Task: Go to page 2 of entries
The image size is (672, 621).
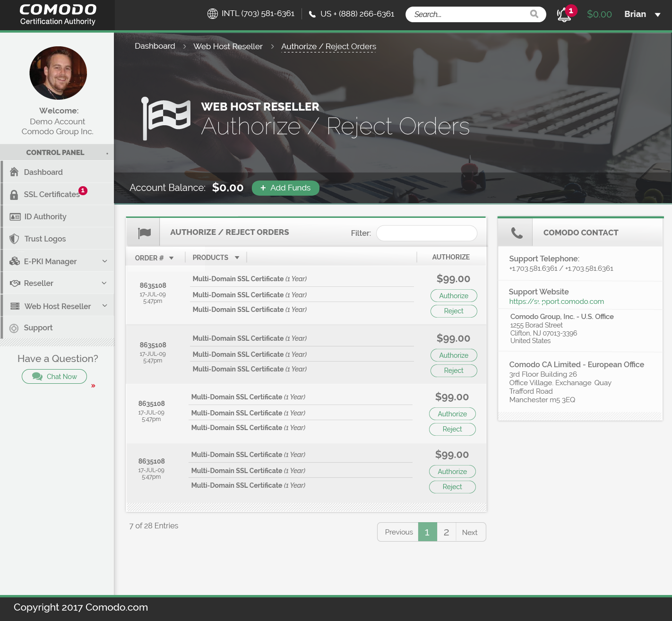Action: [x=447, y=532]
